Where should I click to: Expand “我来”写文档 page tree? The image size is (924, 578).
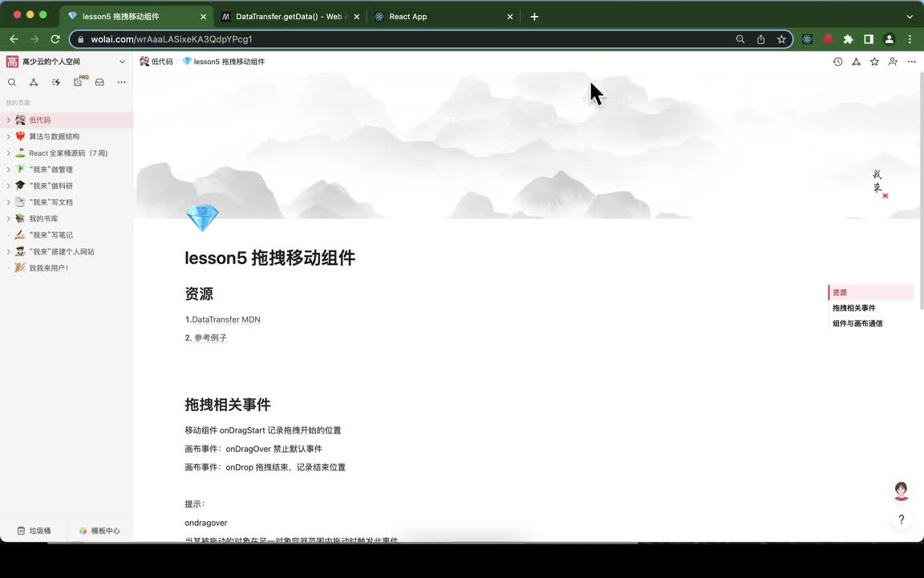click(x=8, y=201)
